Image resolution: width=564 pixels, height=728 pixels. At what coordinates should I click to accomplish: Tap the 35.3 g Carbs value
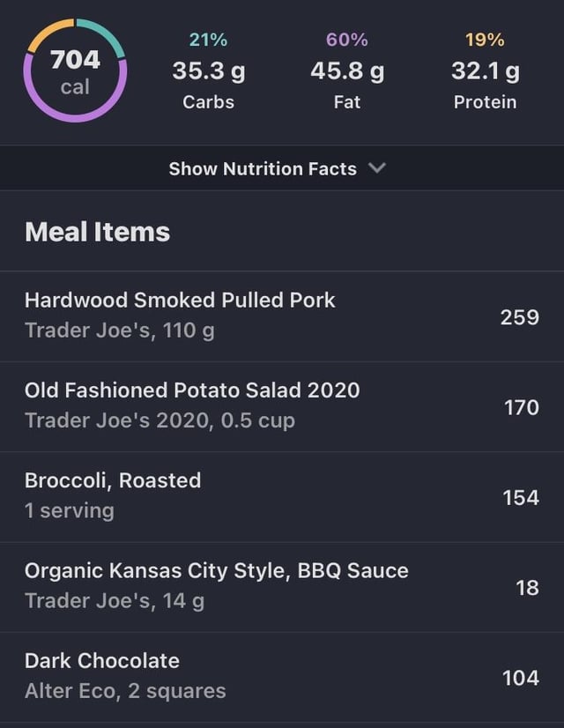(209, 71)
